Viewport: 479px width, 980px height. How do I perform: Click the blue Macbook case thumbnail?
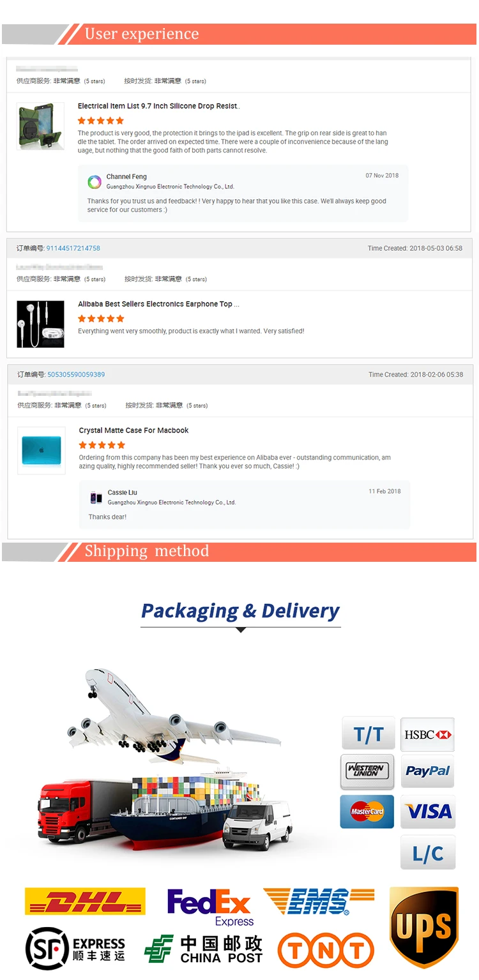[x=42, y=450]
